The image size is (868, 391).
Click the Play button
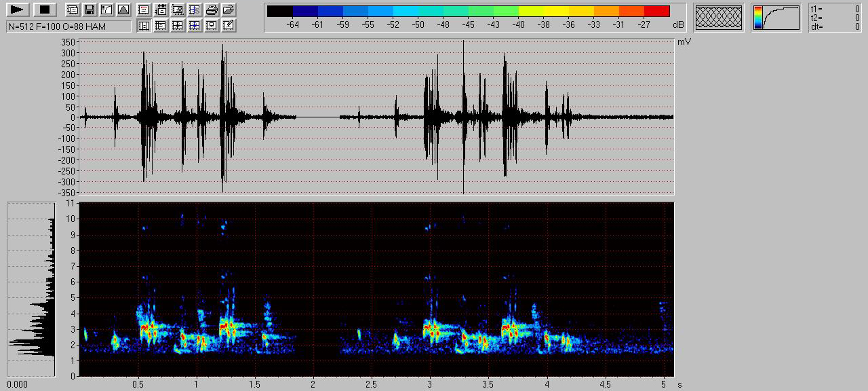(19, 10)
